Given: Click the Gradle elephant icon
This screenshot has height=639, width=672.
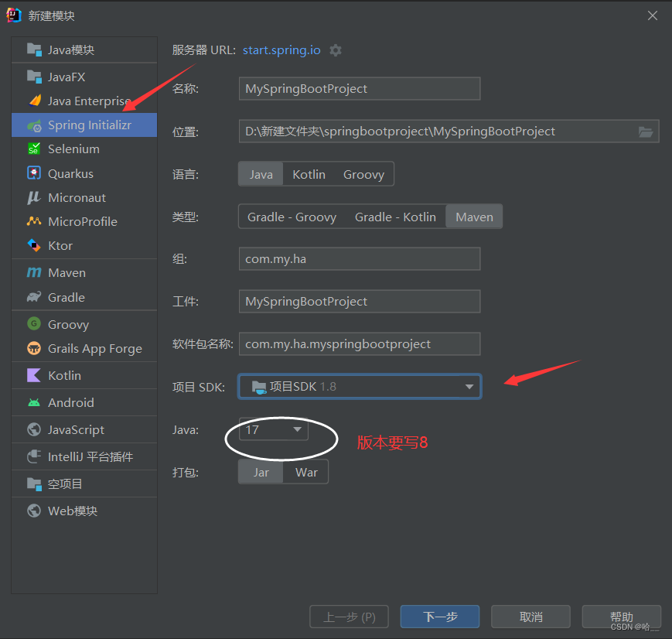Looking at the screenshot, I should 34,297.
